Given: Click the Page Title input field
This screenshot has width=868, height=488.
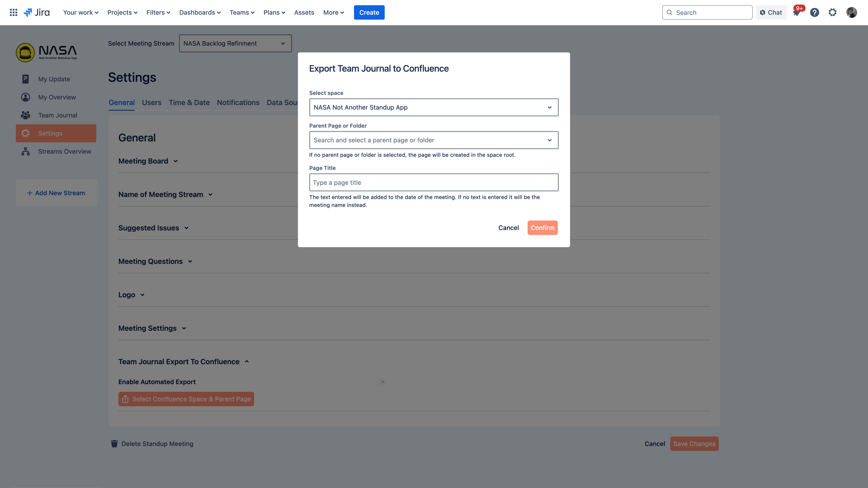Looking at the screenshot, I should [434, 183].
